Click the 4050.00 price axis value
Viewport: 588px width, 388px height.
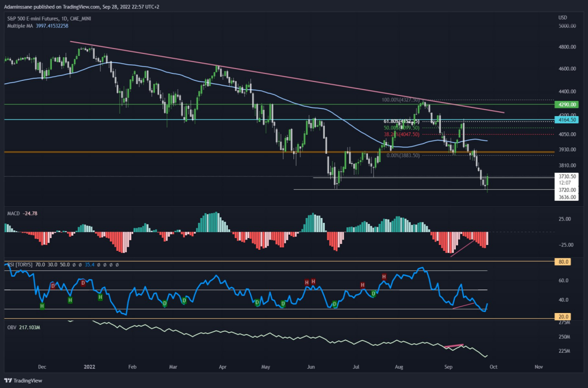point(566,134)
